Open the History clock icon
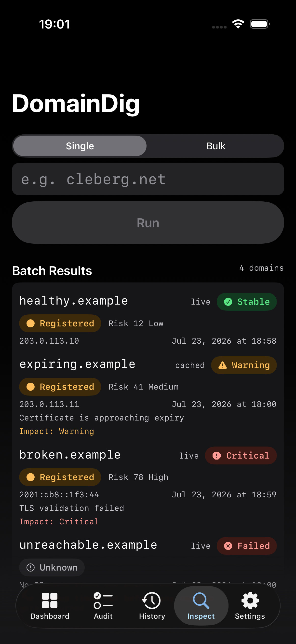Screen dimensions: 296x644 pos(151,600)
